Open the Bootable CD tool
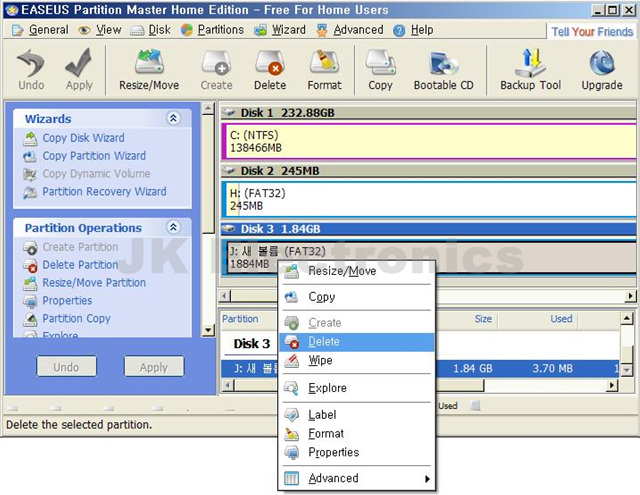 444,69
